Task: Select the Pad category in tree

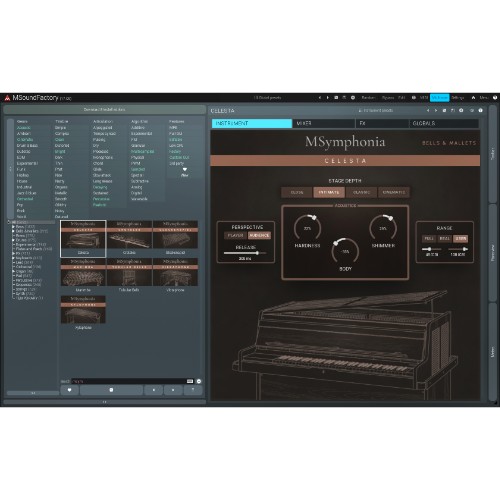Action: (24, 276)
